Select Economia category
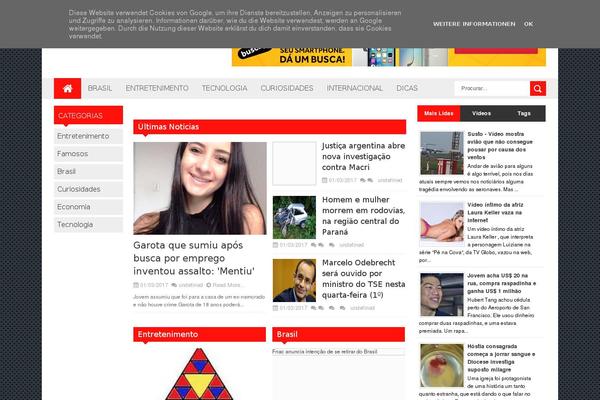 tap(88, 207)
